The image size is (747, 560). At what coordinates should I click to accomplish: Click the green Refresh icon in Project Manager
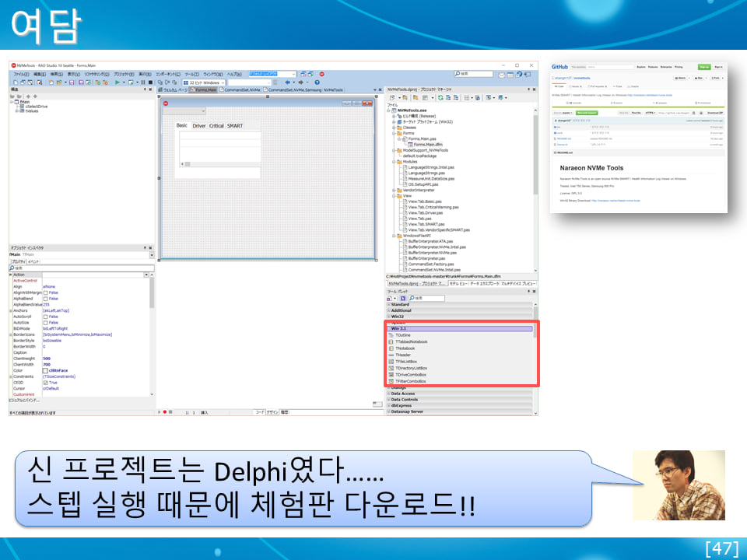coord(440,98)
